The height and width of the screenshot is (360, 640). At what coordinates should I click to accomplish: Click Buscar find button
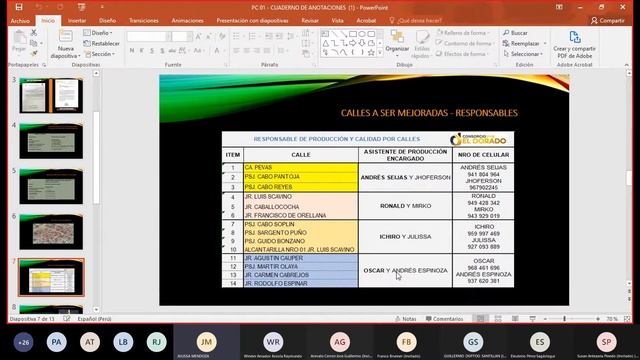coord(515,33)
